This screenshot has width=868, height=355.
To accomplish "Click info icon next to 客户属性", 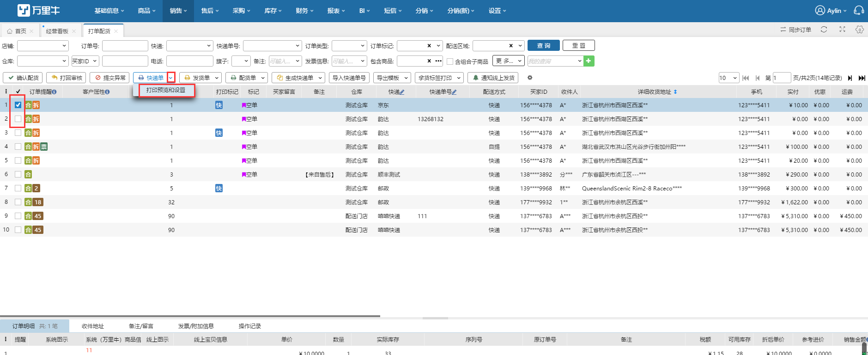I will [x=107, y=92].
